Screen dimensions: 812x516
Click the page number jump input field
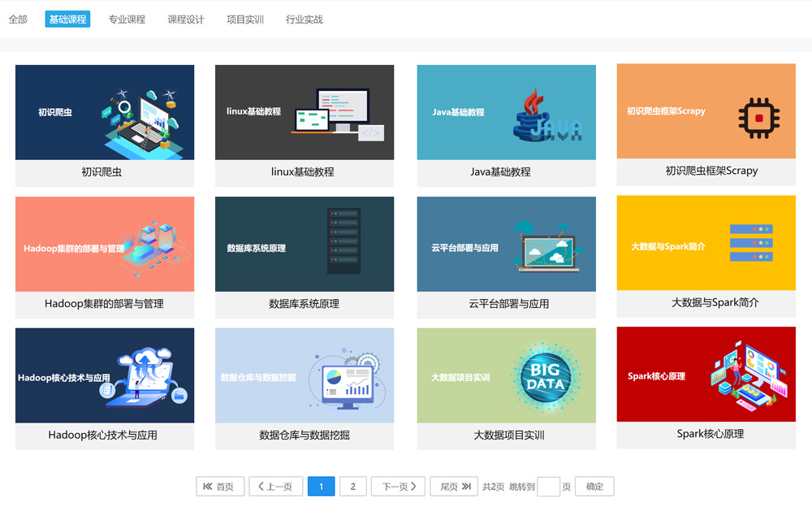pyautogui.click(x=548, y=487)
